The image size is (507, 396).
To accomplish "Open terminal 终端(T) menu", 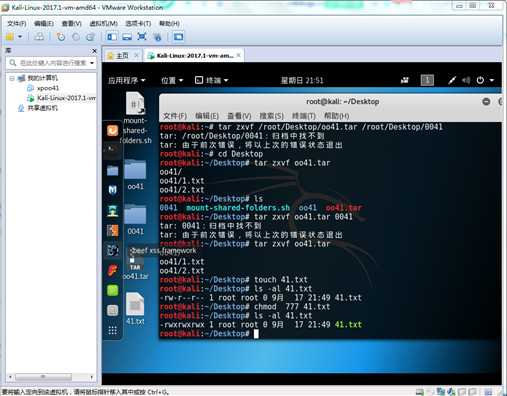I will 304,116.
